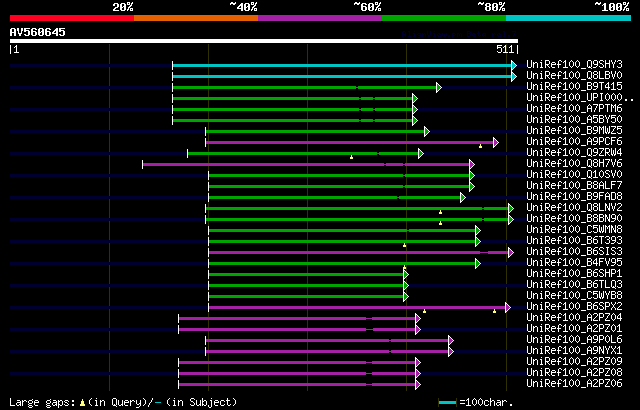
Task: Click the cyan ~100% identity legend segment
Action: point(569,18)
